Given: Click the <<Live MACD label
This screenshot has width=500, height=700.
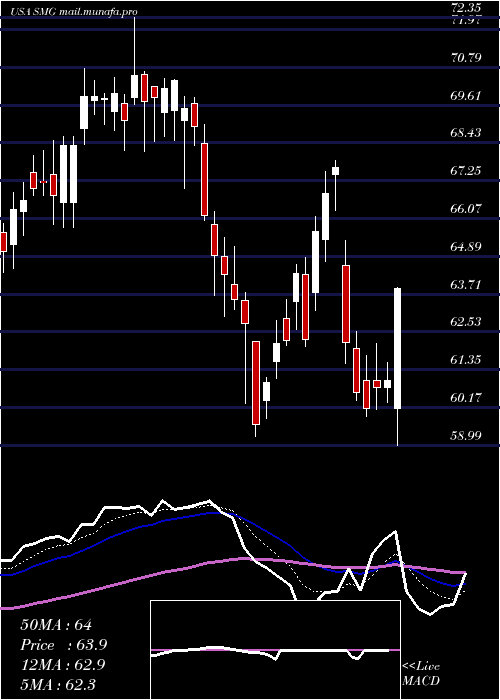Looking at the screenshot, I should 421,673.
